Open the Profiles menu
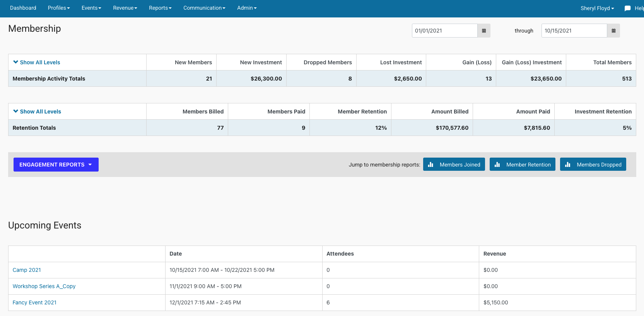 pyautogui.click(x=59, y=8)
